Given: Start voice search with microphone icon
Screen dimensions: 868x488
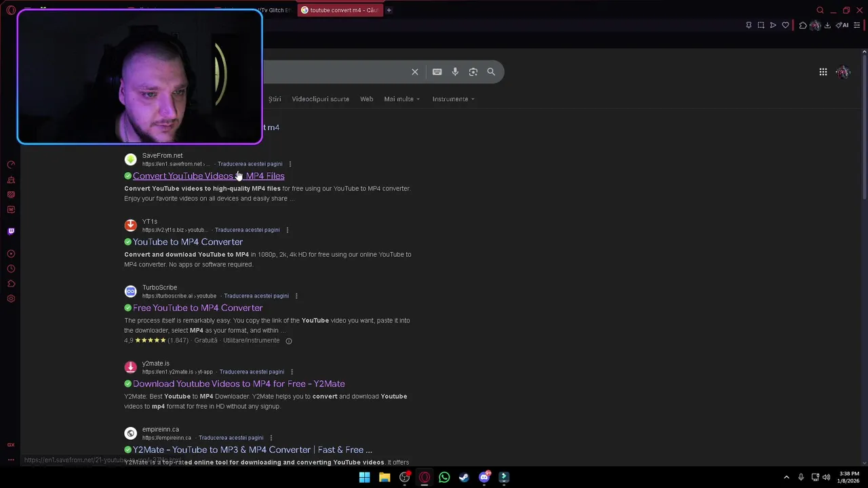Looking at the screenshot, I should pos(455,72).
